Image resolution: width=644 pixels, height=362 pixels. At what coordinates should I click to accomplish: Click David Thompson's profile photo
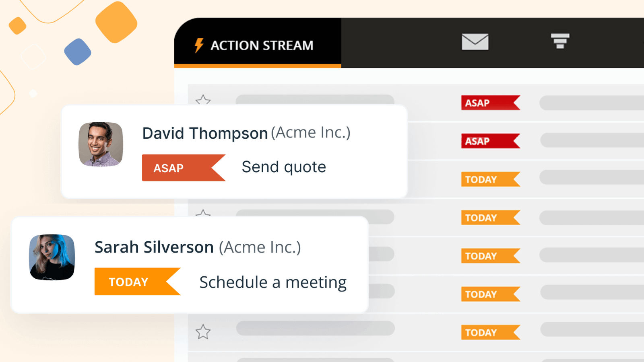click(x=100, y=145)
